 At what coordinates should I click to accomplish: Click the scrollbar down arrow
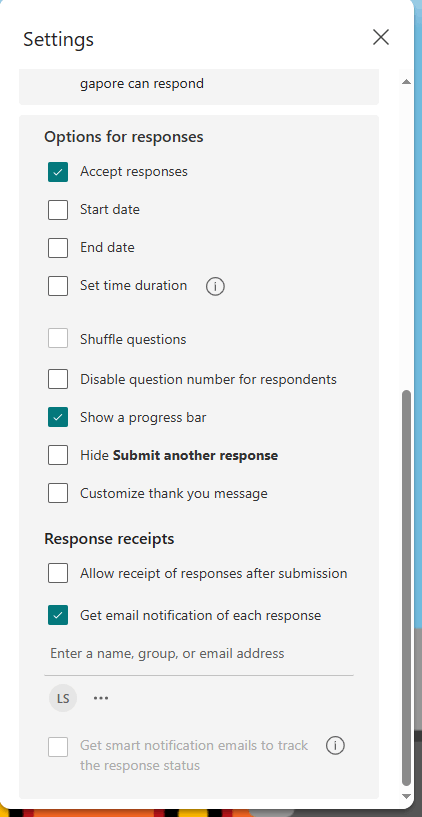(x=406, y=795)
